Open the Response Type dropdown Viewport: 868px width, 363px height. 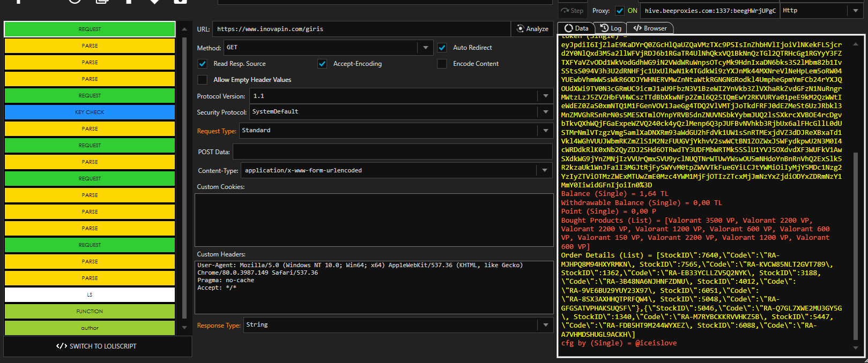click(545, 325)
